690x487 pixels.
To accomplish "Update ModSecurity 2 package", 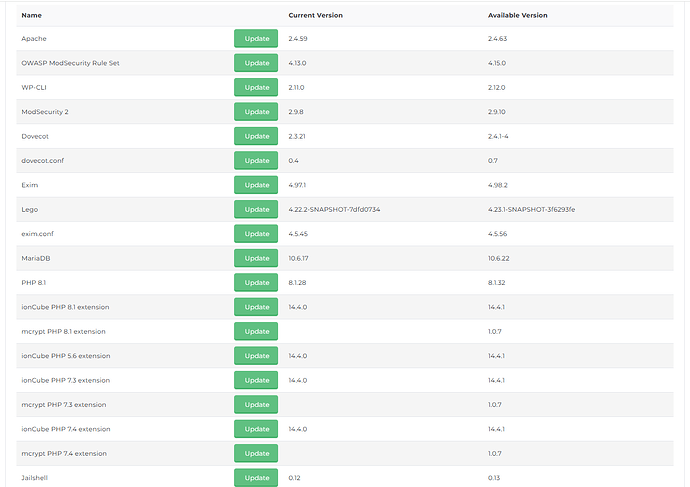I will tap(256, 112).
